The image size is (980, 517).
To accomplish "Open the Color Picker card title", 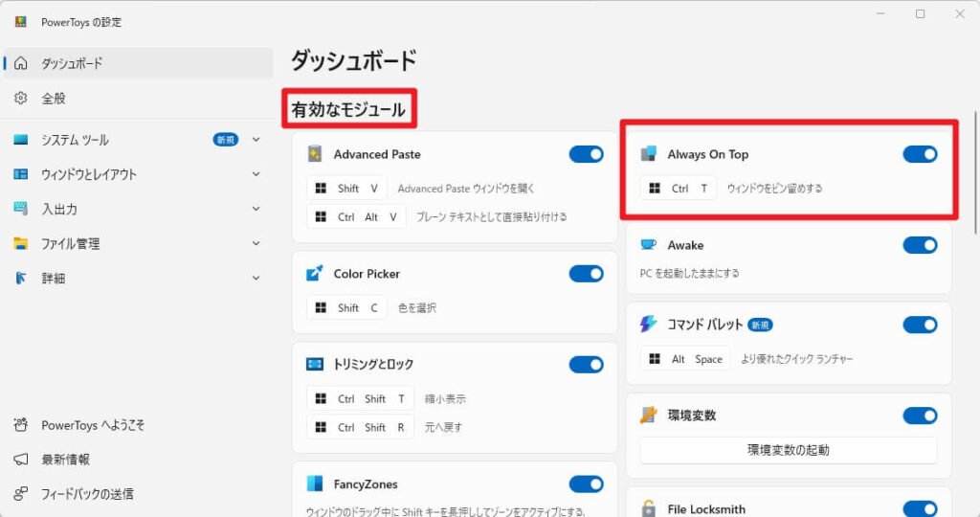I will [367, 274].
